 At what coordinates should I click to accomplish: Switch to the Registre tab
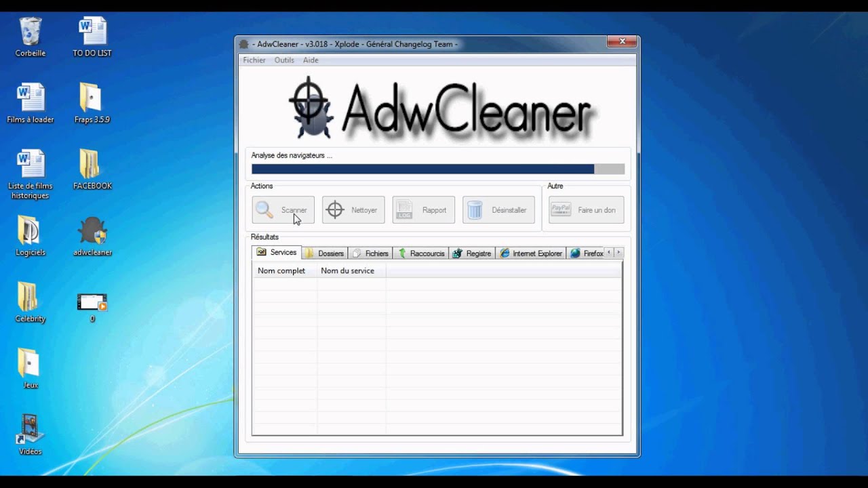(x=472, y=253)
